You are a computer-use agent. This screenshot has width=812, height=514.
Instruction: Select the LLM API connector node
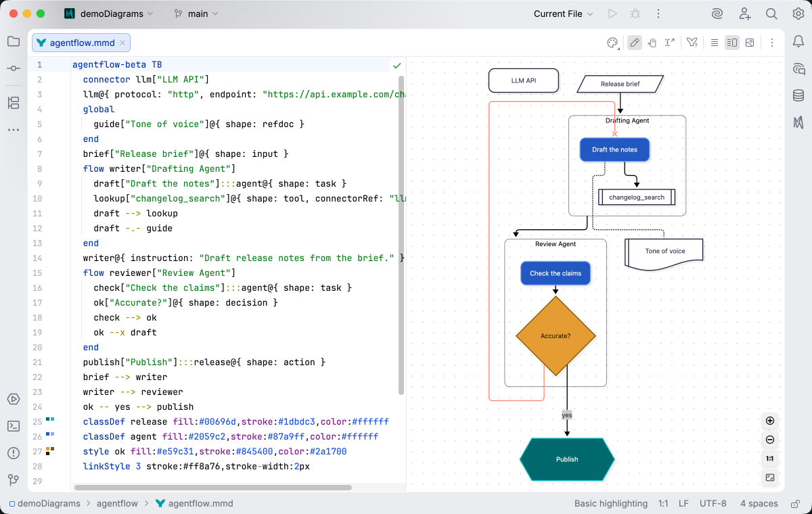click(x=524, y=80)
